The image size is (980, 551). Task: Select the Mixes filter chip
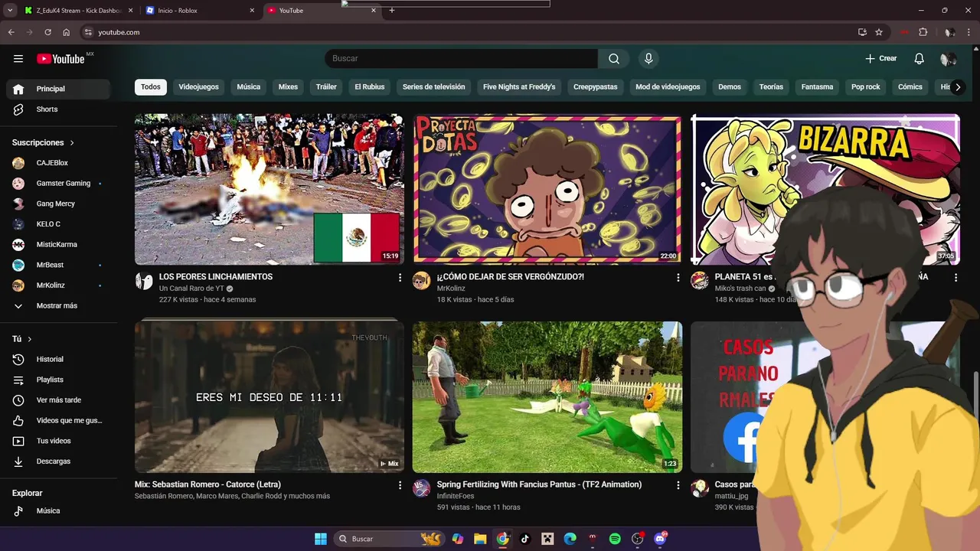(x=288, y=87)
